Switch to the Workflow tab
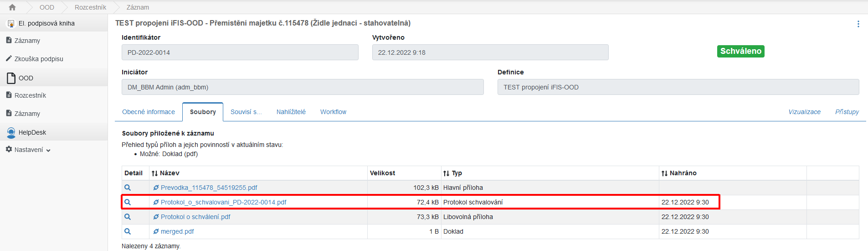The height and width of the screenshot is (251, 868). (x=333, y=112)
